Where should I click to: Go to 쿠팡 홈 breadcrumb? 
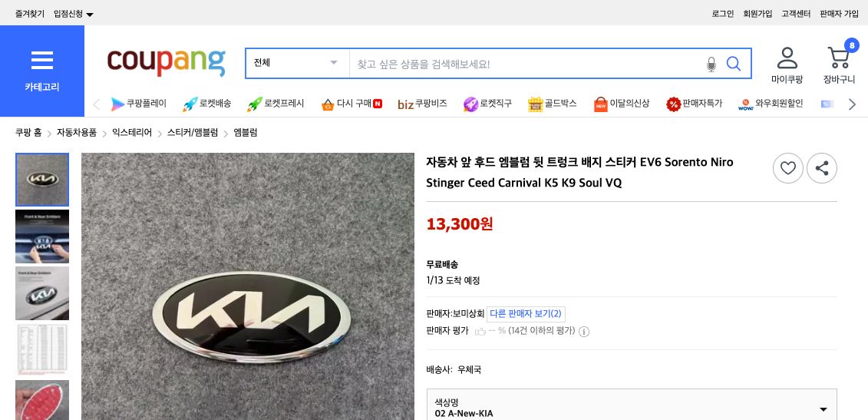(x=28, y=132)
